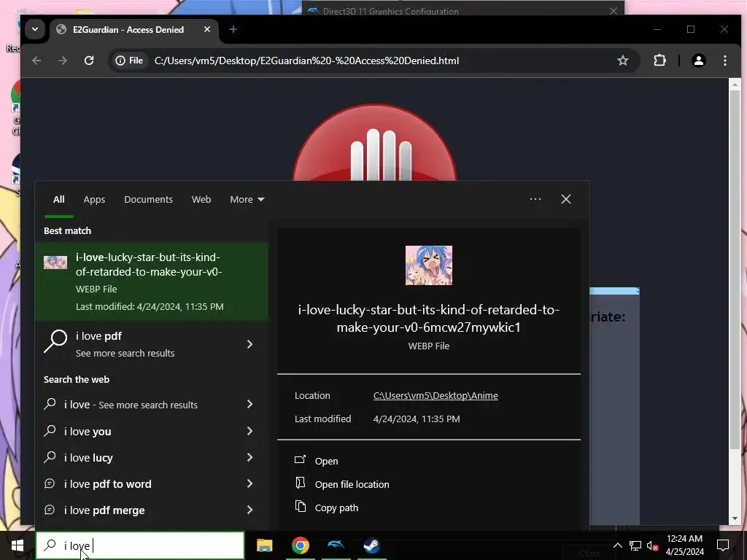Click the taskbar search box
747x560 pixels.
(140, 545)
